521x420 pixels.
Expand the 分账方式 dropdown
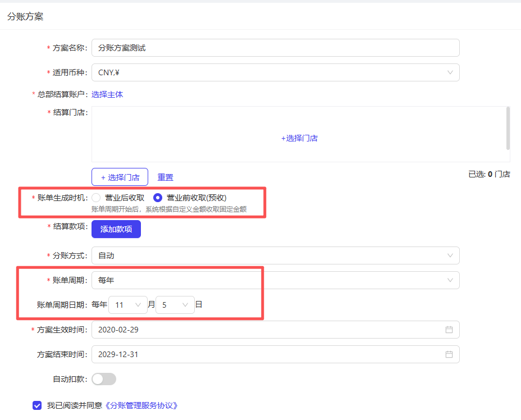click(275, 255)
